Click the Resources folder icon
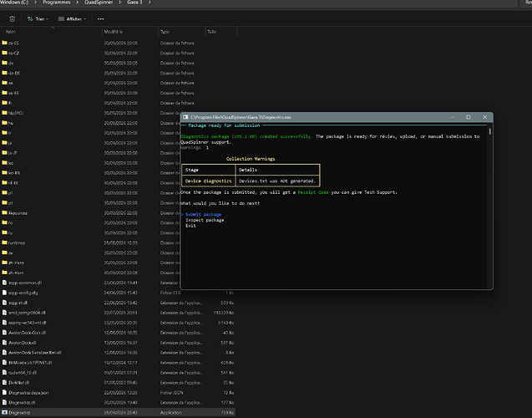The image size is (532, 418). pos(4,212)
